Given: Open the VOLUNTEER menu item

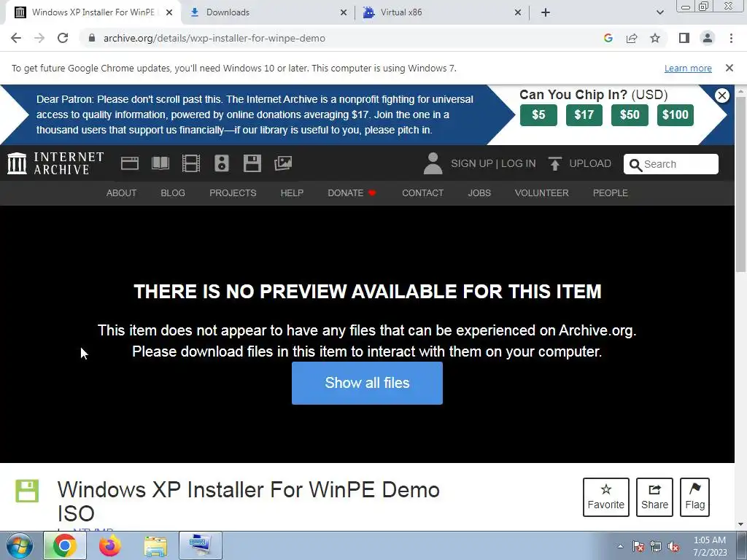Looking at the screenshot, I should point(542,192).
